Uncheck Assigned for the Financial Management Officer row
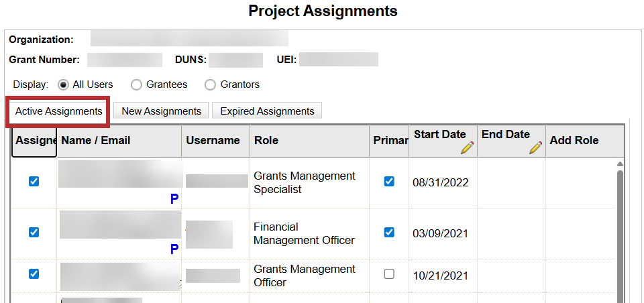 [x=34, y=232]
